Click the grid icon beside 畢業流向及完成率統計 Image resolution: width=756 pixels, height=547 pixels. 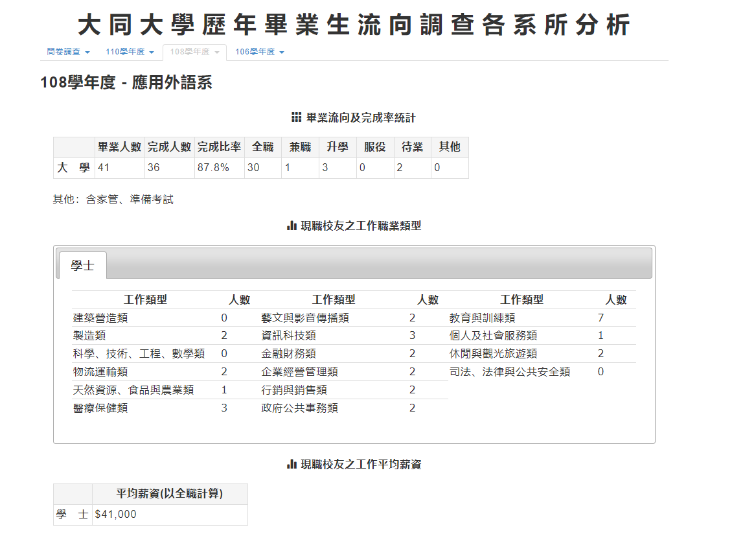(x=297, y=117)
